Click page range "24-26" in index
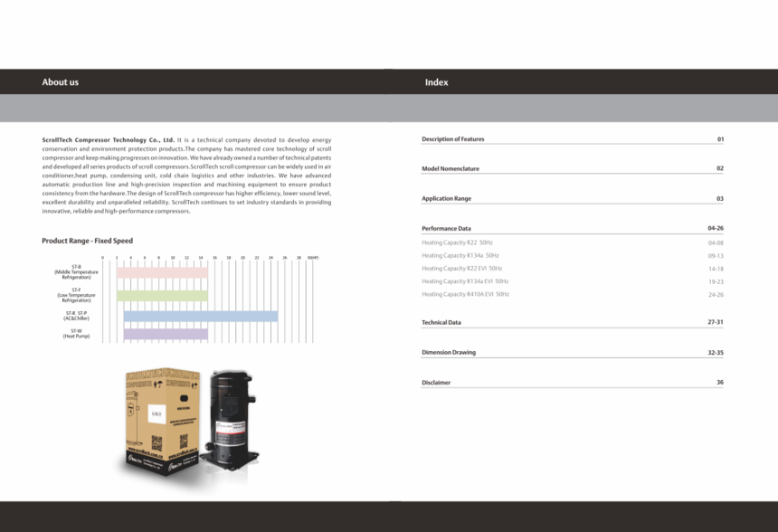The image size is (778, 532). (x=716, y=295)
